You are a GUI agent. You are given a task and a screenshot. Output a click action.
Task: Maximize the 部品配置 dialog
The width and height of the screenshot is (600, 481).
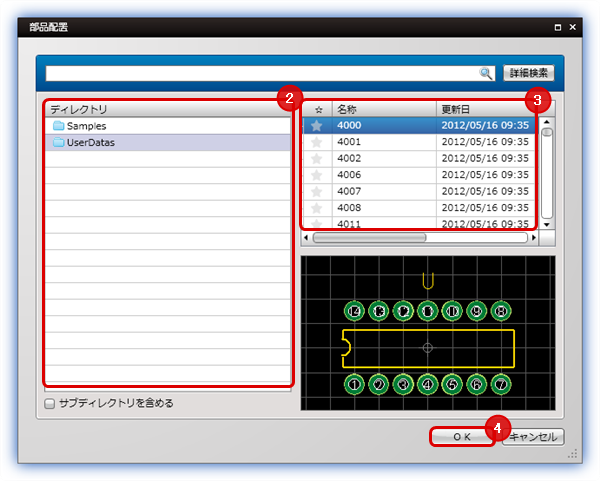pos(558,27)
